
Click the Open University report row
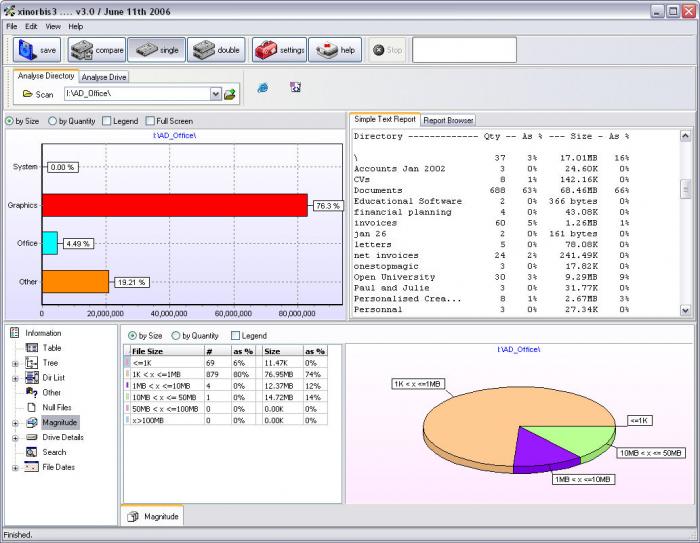coord(491,277)
